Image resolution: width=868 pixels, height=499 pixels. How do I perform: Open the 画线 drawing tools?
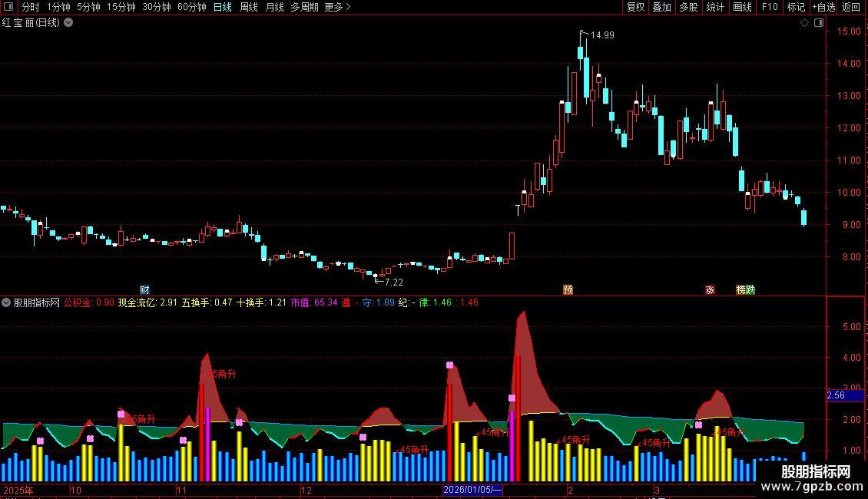pos(742,7)
